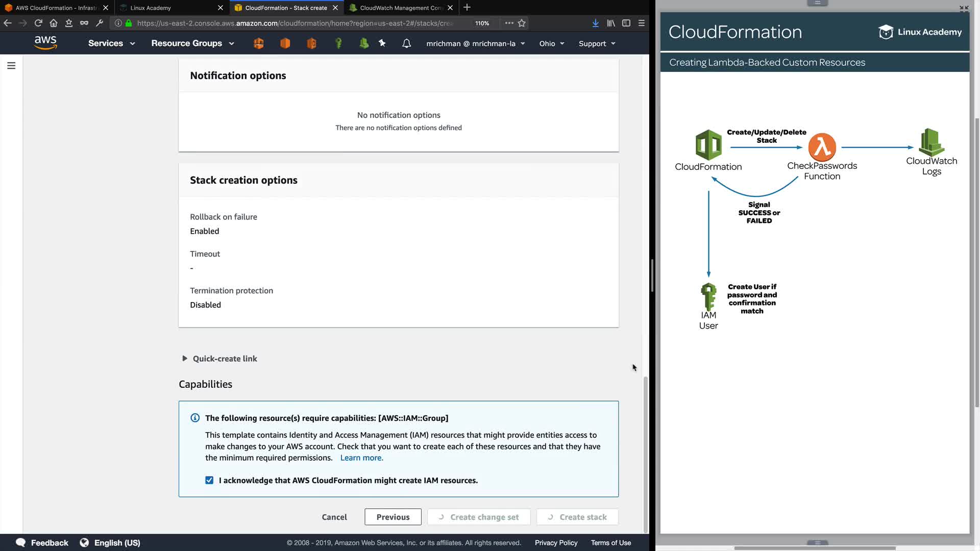
Task: Open the left hamburger navigation menu
Action: (x=11, y=65)
